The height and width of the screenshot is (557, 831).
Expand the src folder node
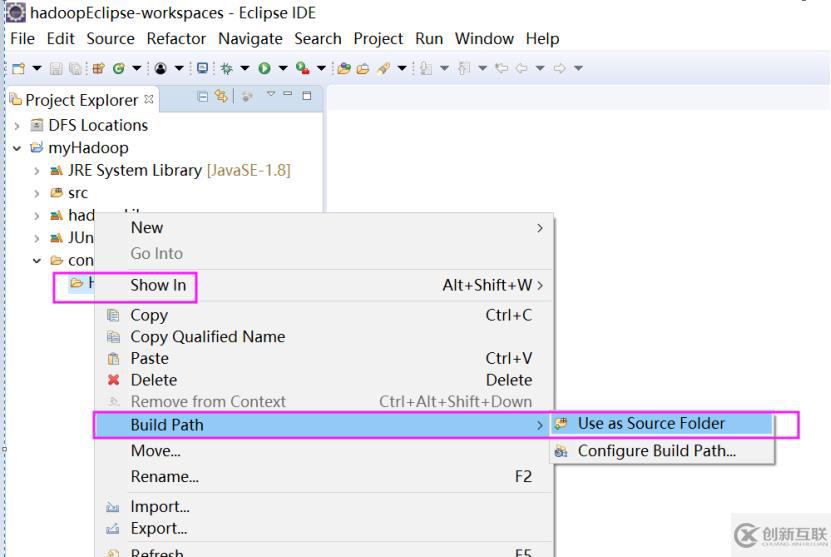36,193
